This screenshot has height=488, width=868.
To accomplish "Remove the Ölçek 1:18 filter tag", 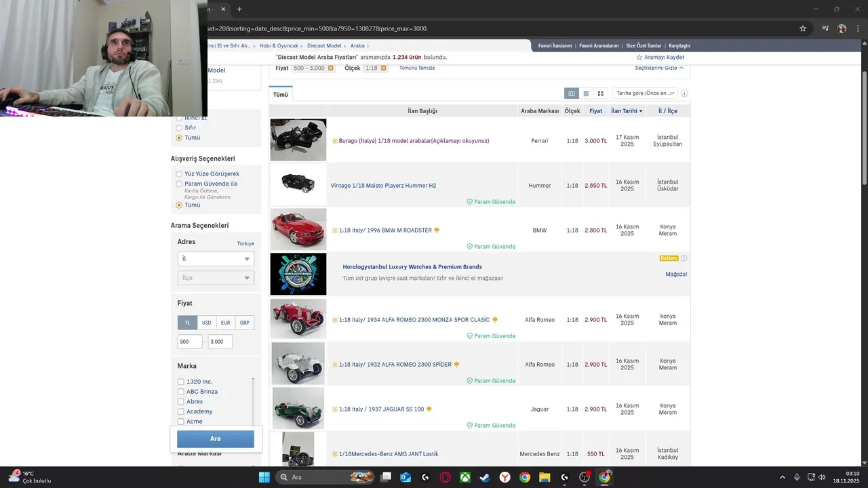I will pos(383,68).
